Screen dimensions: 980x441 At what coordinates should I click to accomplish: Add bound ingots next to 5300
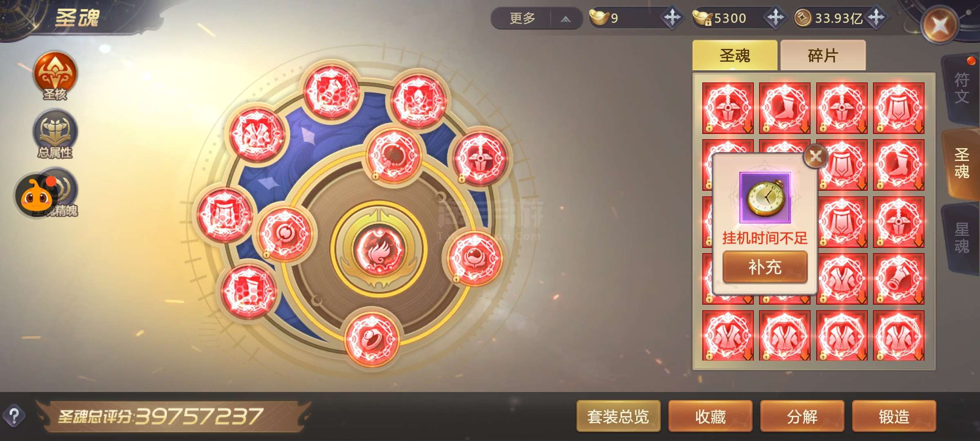click(x=775, y=18)
